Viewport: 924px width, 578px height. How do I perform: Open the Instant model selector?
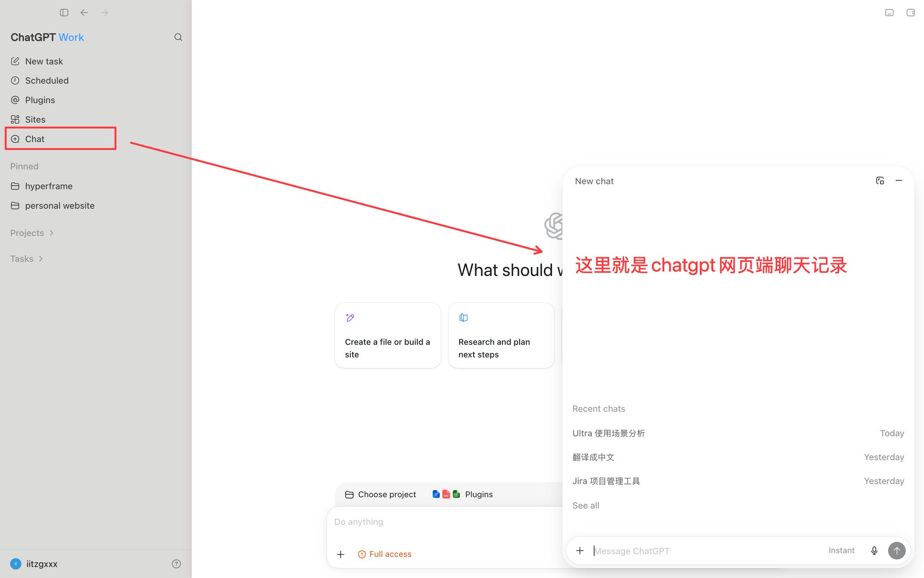[x=841, y=550]
